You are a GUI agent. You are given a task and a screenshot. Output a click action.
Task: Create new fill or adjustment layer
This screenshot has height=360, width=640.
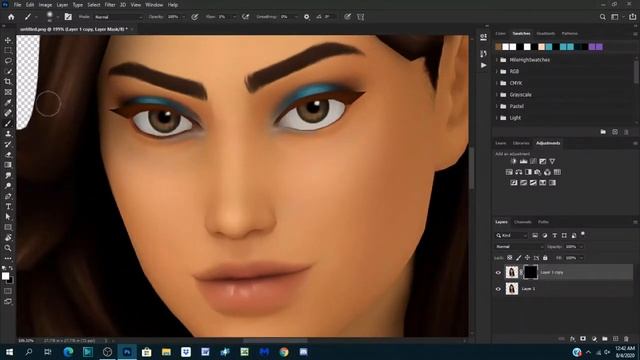pos(594,339)
